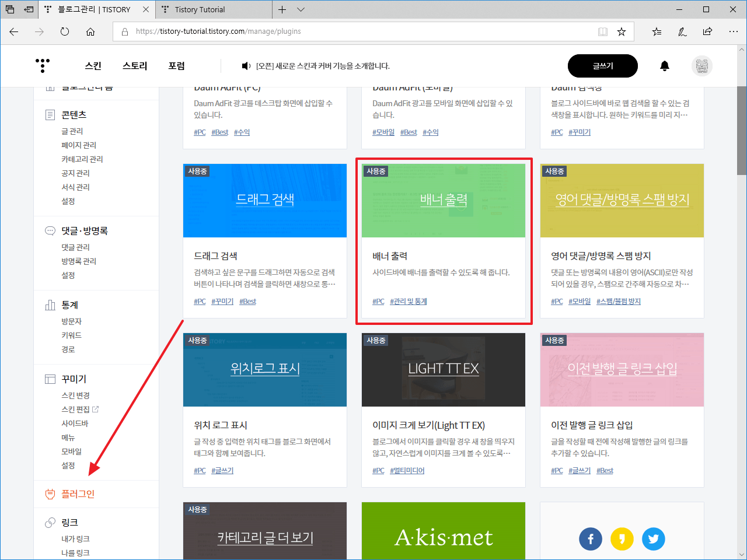The height and width of the screenshot is (560, 747).
Task: Click the 링크 chain icon
Action: [50, 523]
